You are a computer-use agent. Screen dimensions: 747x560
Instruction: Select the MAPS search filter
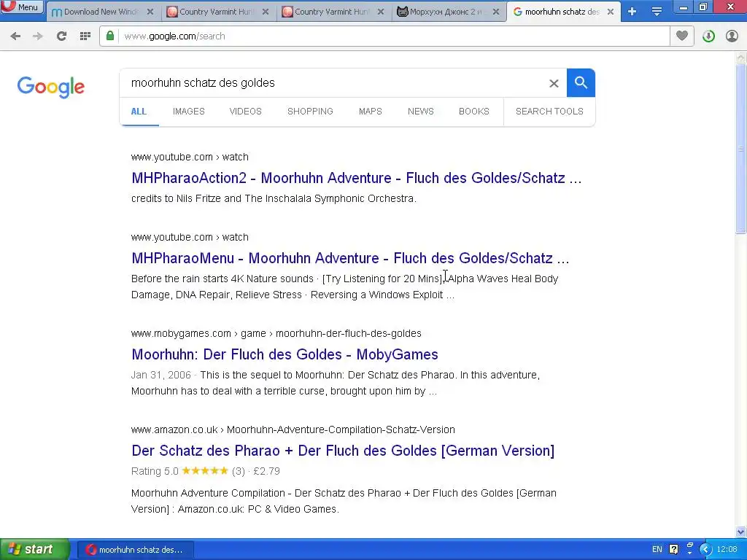(370, 112)
